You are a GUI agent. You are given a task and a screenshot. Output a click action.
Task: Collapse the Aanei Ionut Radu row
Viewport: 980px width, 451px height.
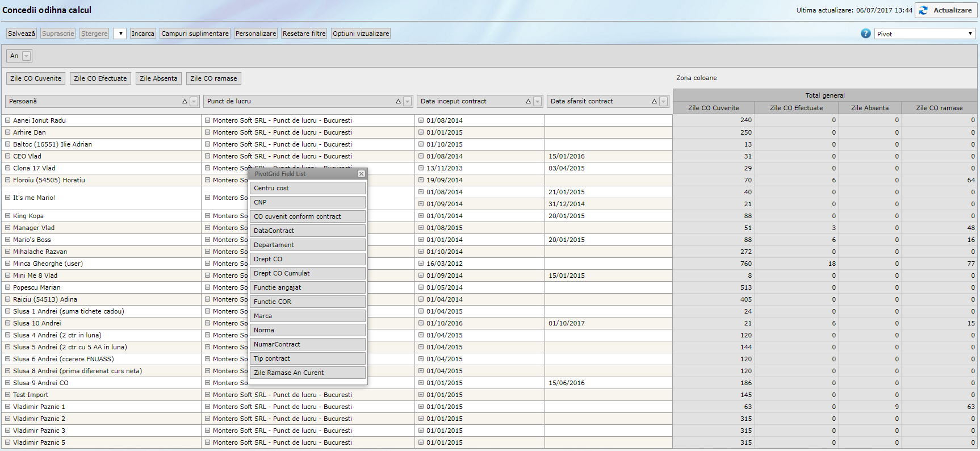(8, 120)
